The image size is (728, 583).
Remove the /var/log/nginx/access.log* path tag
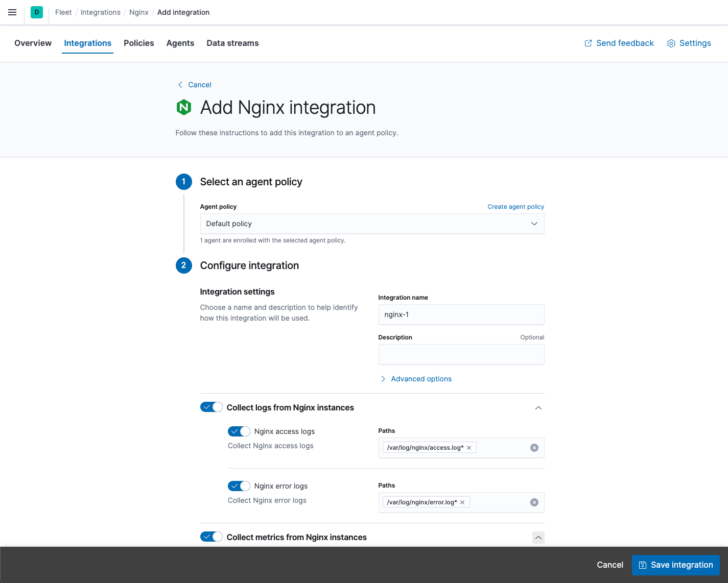[x=468, y=447]
